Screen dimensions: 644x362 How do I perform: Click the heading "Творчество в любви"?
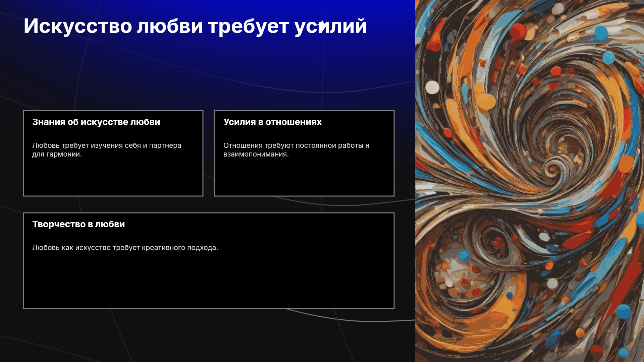point(78,224)
